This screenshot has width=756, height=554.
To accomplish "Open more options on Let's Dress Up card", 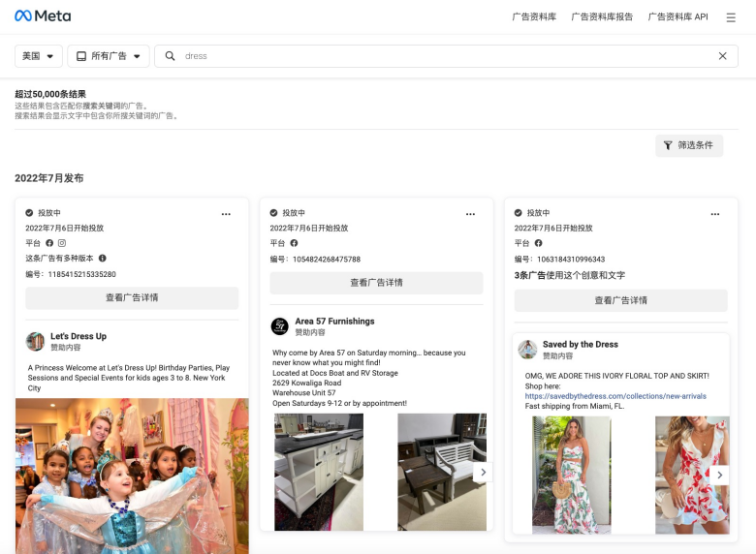I will (226, 214).
